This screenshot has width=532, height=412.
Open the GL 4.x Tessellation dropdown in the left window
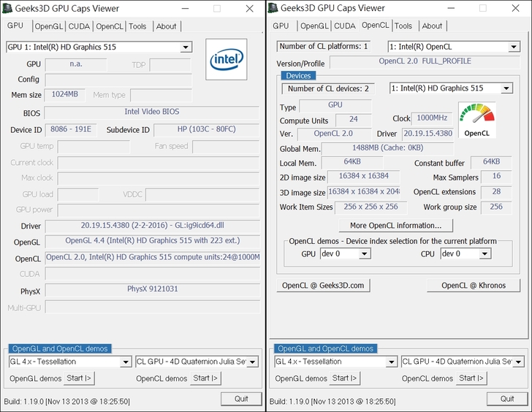pyautogui.click(x=69, y=362)
